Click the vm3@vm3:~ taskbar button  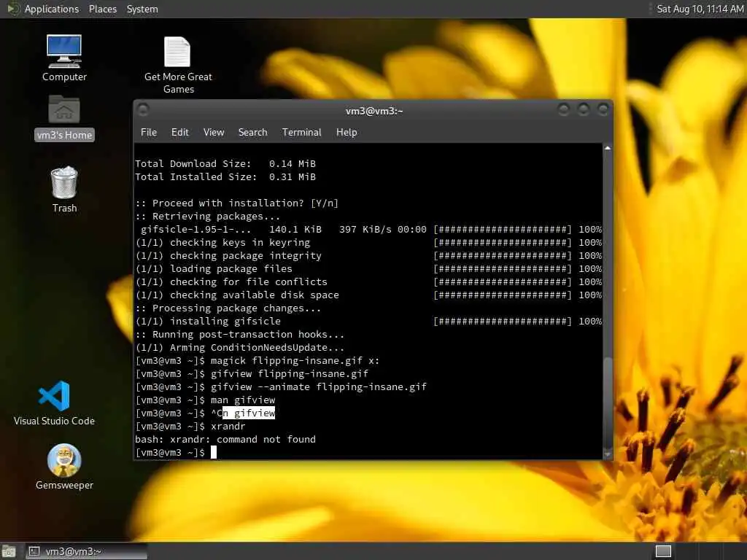(x=86, y=551)
